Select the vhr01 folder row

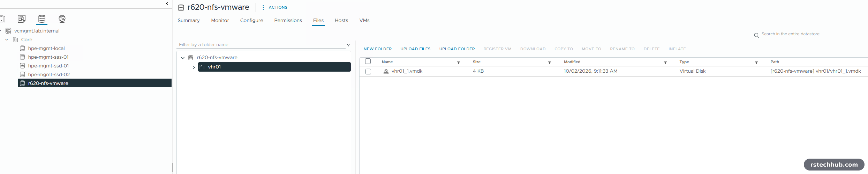click(x=274, y=67)
